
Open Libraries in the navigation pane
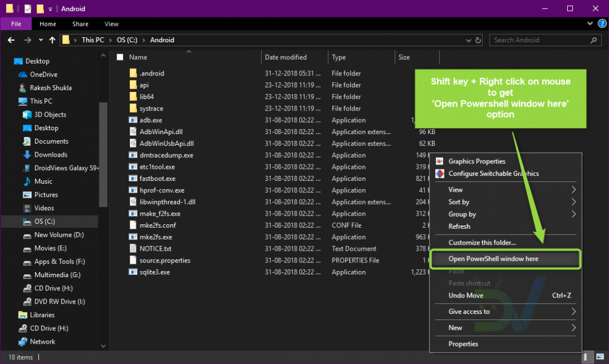[x=42, y=315]
